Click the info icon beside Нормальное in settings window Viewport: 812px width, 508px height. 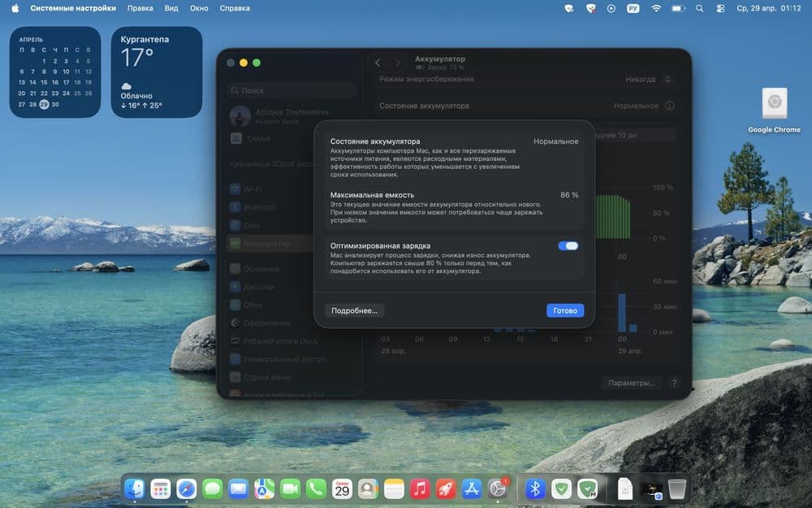(x=670, y=106)
